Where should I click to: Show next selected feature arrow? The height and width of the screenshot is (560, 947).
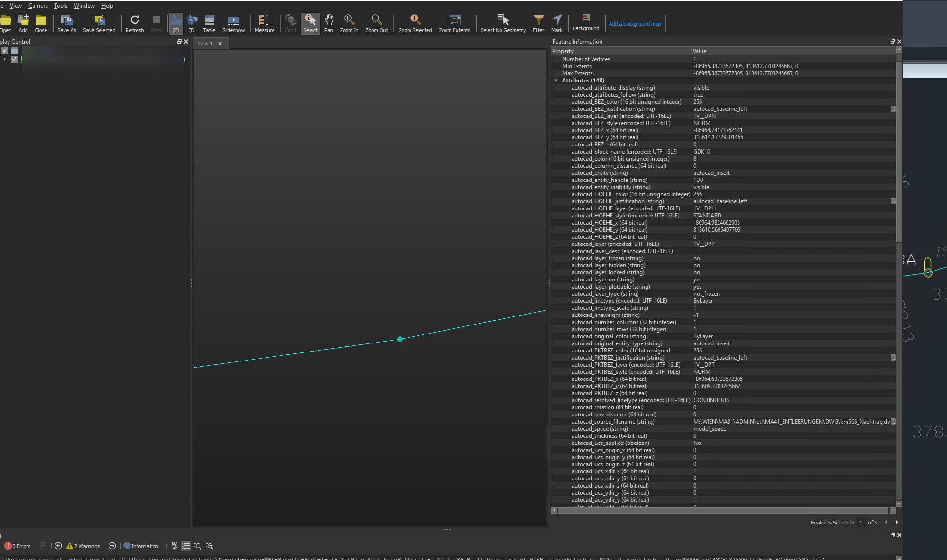tap(897, 522)
